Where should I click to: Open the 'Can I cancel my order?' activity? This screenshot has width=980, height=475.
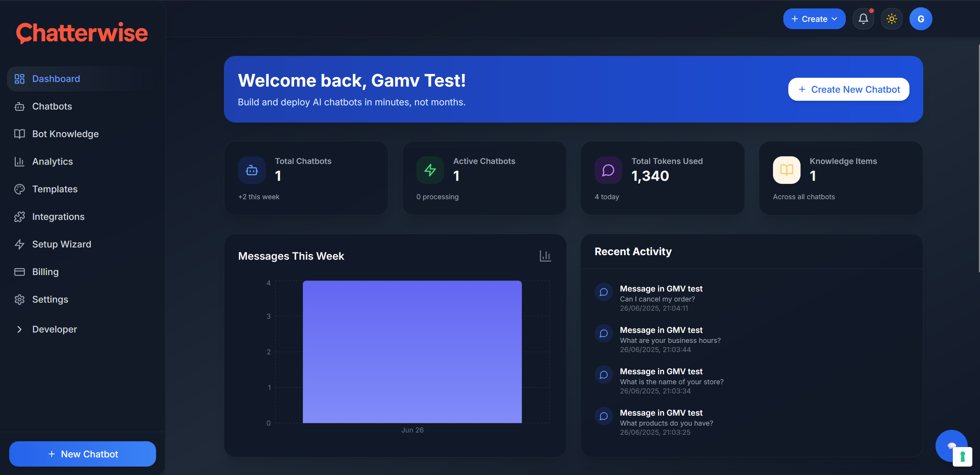(657, 298)
